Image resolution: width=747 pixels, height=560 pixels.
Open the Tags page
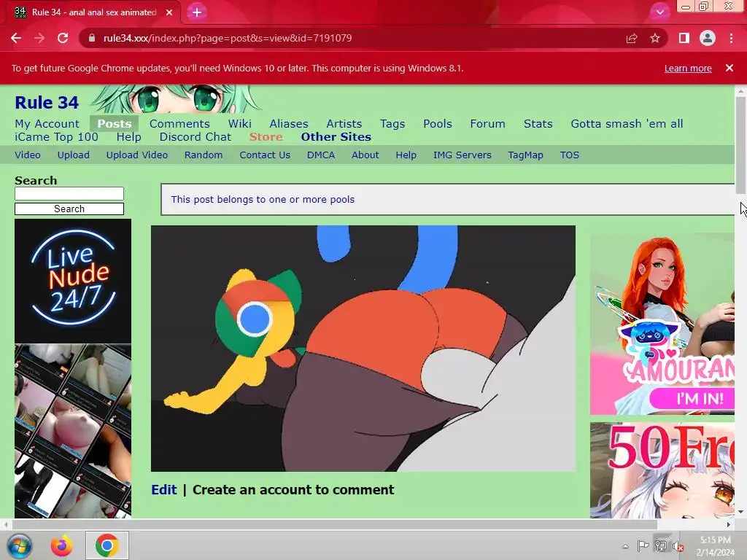[x=392, y=124]
